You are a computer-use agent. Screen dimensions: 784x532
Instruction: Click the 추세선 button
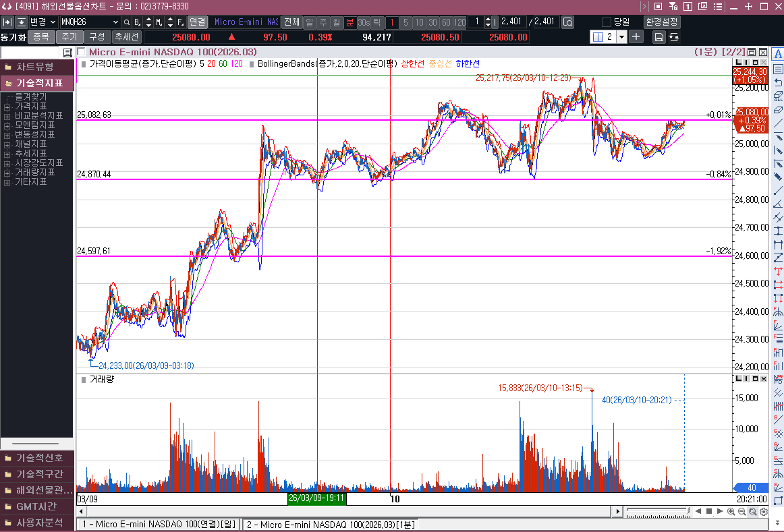pyautogui.click(x=126, y=36)
